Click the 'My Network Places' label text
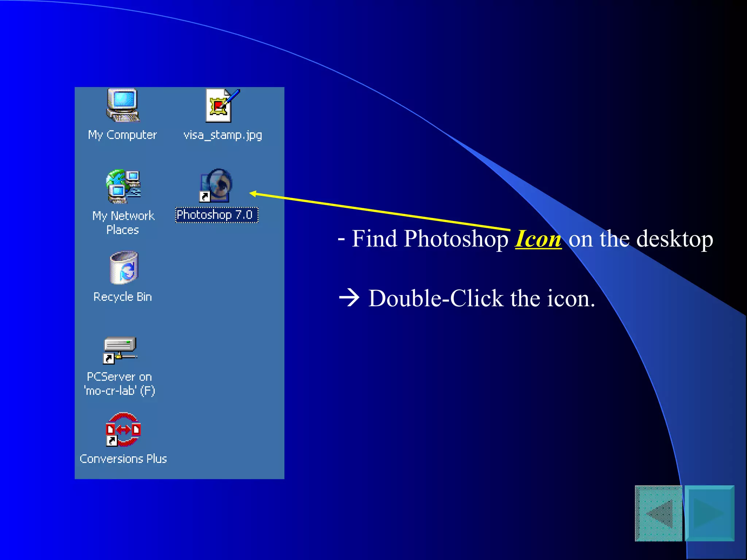Image resolution: width=747 pixels, height=560 pixels. [x=123, y=222]
